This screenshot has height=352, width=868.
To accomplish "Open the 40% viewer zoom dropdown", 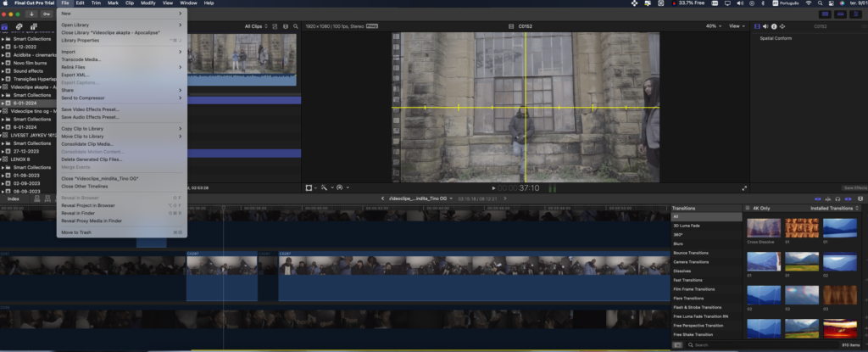I will [714, 26].
